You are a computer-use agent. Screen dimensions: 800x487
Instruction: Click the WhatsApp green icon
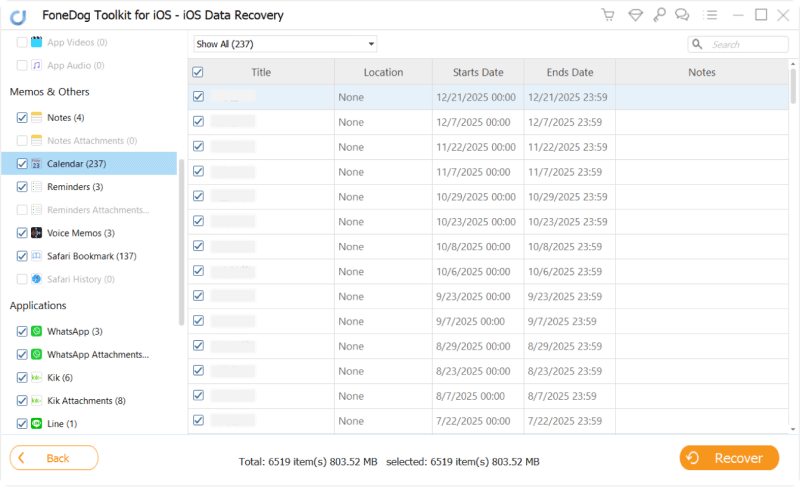pyautogui.click(x=36, y=331)
